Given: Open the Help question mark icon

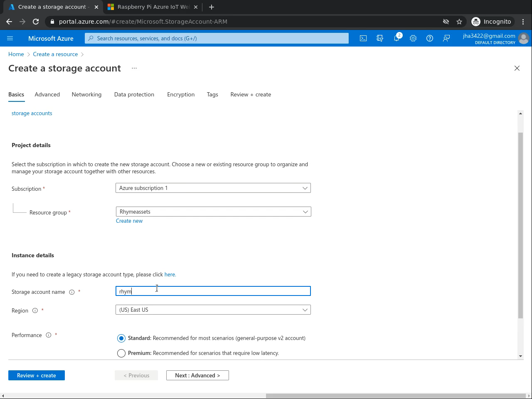Looking at the screenshot, I should click(x=430, y=38).
